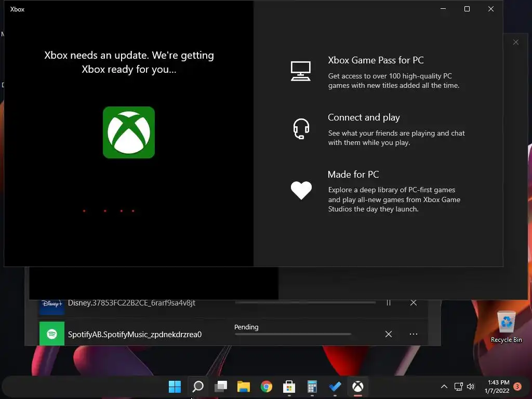Click the green Xbox logo tile
This screenshot has height=399, width=532.
pos(129,132)
